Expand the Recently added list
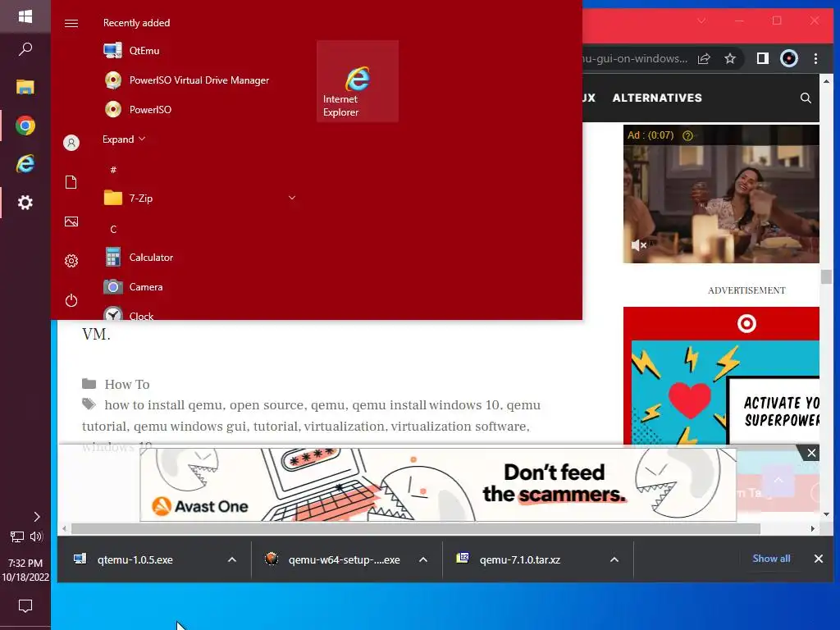840x630 pixels. coord(124,139)
